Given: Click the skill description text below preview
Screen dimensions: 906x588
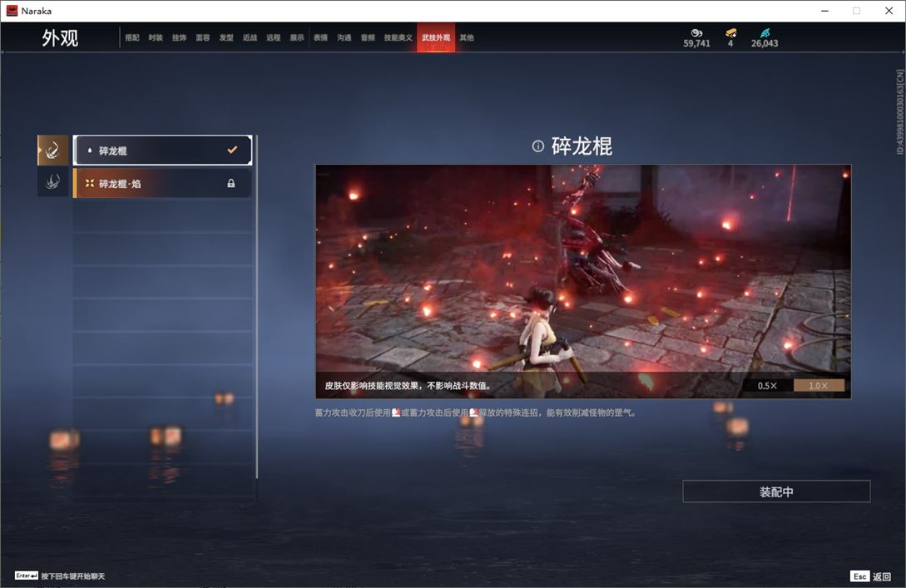Looking at the screenshot, I should [x=476, y=413].
